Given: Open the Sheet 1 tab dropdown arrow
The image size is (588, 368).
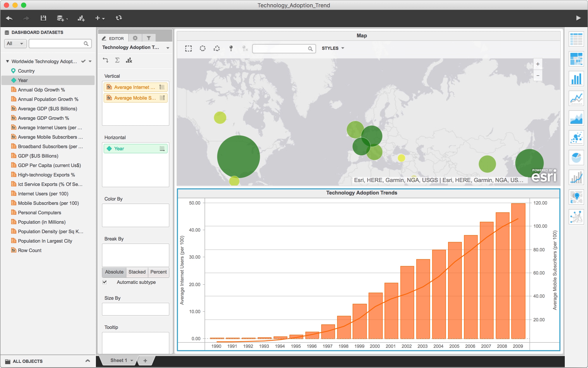Looking at the screenshot, I should coord(132,360).
